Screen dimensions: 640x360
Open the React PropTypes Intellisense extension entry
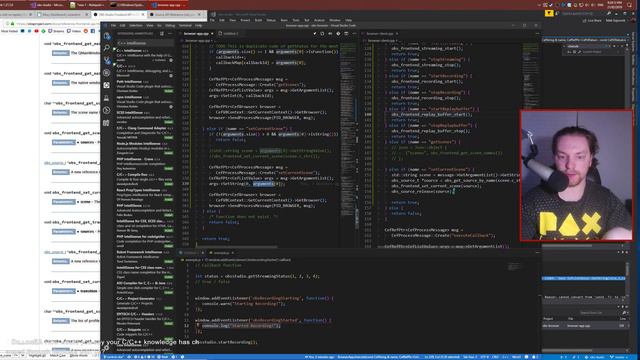[144, 195]
